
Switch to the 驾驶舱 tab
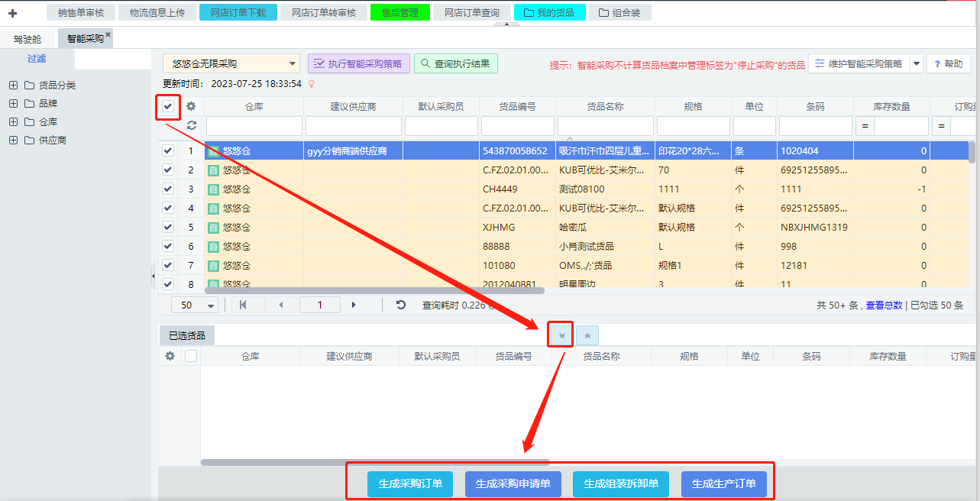point(27,39)
